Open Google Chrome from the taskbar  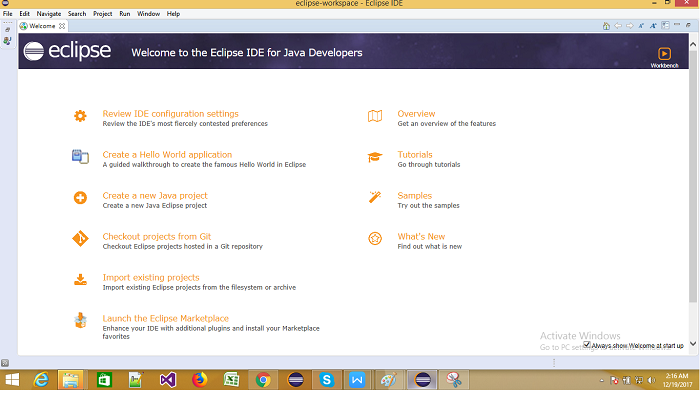click(x=263, y=380)
